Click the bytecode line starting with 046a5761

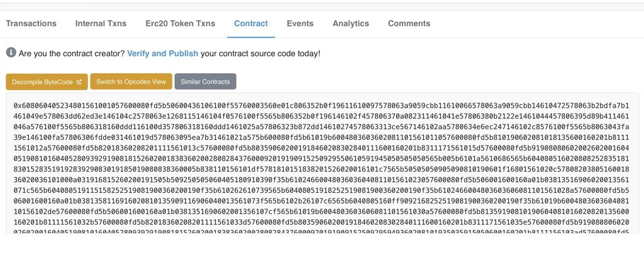(x=321, y=127)
